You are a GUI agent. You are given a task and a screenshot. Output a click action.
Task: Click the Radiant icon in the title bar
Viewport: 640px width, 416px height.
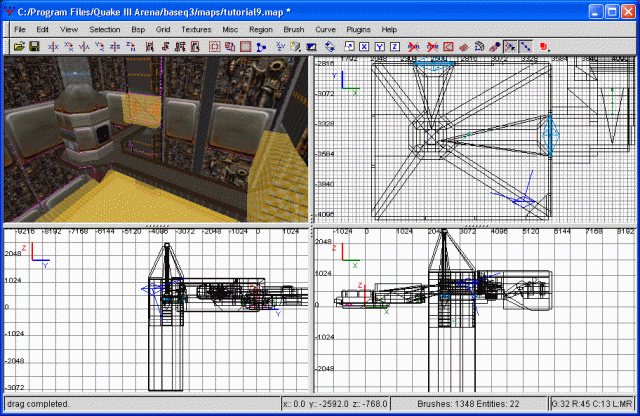point(9,11)
